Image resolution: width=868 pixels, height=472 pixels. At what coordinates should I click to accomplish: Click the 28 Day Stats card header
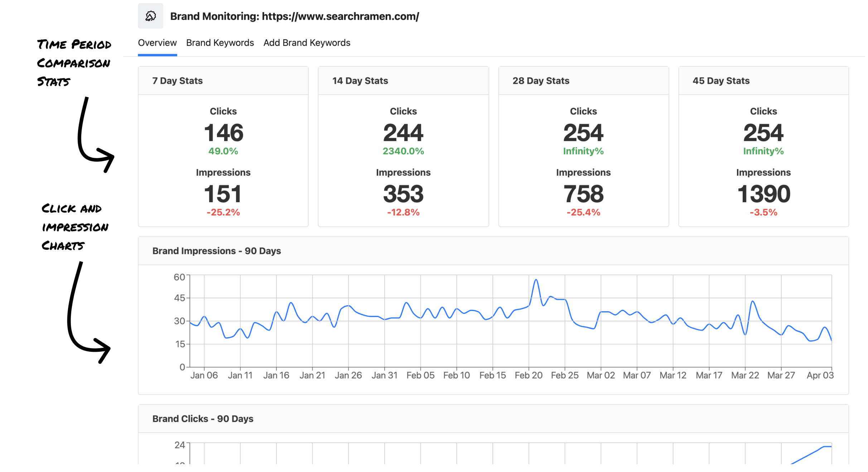coord(541,81)
